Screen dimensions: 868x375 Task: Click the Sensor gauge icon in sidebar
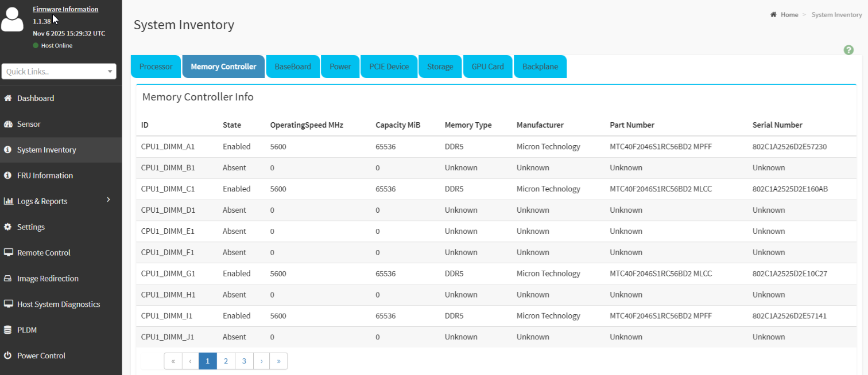click(8, 124)
